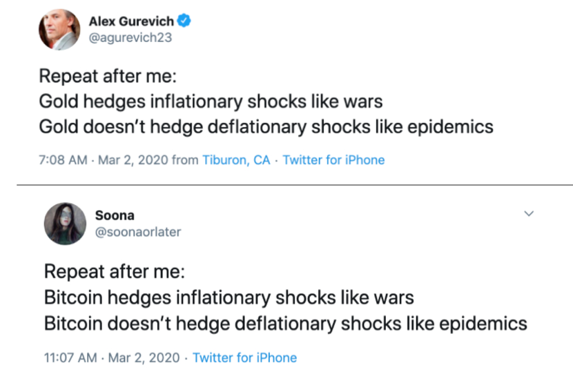573x392 pixels.
Task: Click Twitter for iPhone on first tweet
Action: click(333, 160)
